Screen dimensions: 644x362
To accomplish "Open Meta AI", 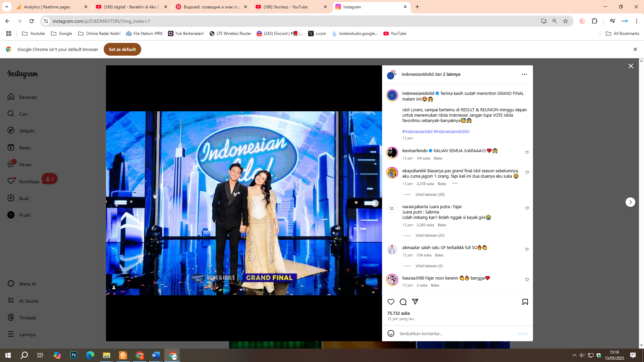I will 22,284.
